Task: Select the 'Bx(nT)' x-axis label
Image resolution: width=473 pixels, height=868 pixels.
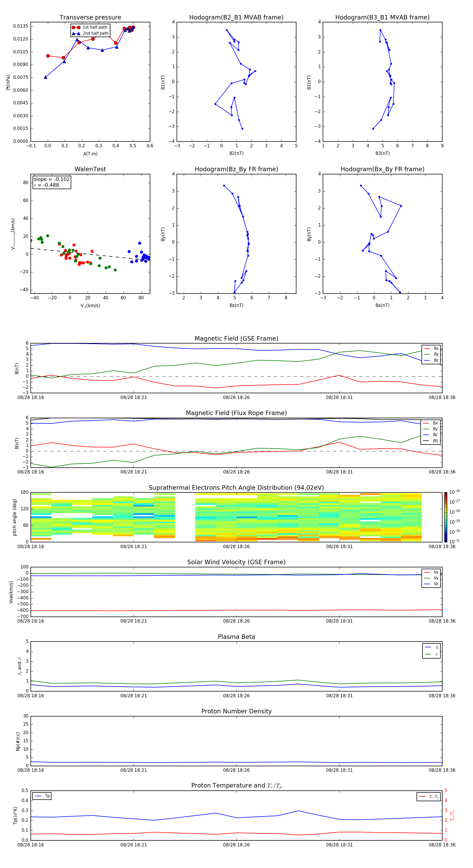Action: click(382, 305)
